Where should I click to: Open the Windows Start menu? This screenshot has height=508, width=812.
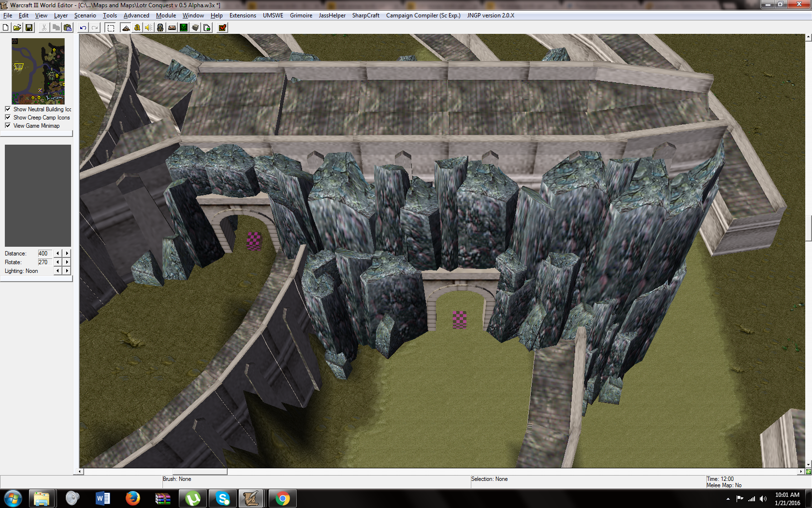tap(13, 498)
